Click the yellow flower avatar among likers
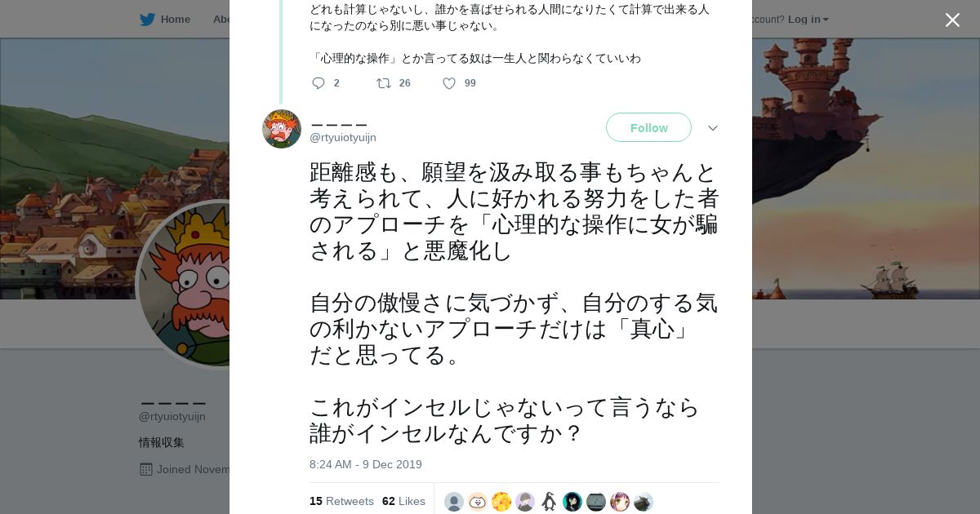This screenshot has height=514, width=980. click(x=501, y=502)
